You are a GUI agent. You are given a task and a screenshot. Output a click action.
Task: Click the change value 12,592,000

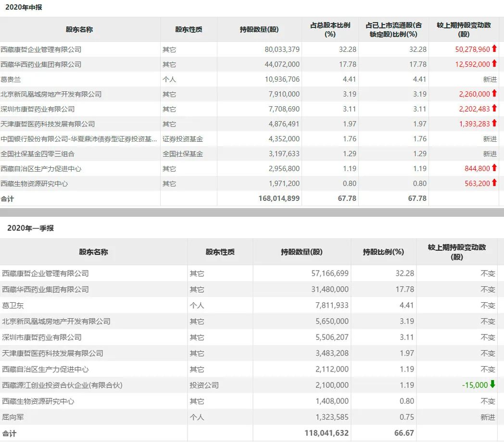[x=472, y=64]
